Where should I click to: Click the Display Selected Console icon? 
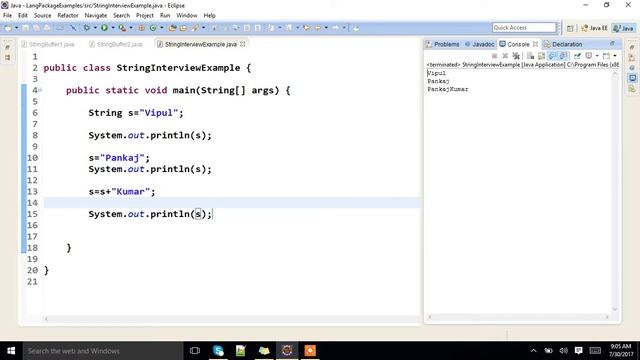coord(589,56)
